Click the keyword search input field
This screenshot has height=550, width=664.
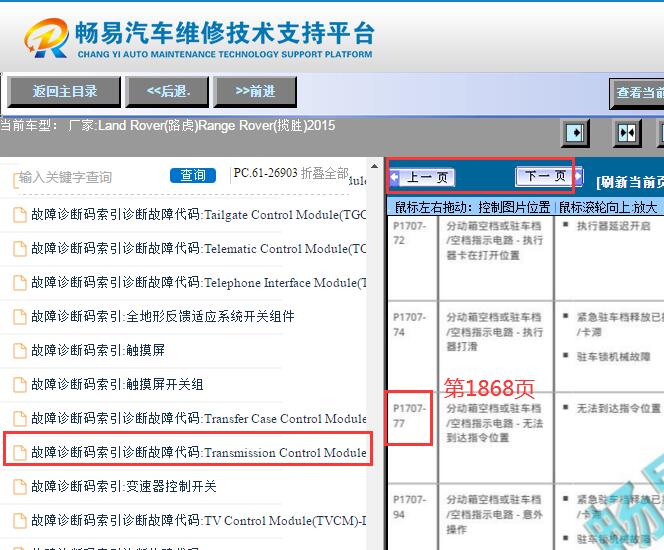tap(89, 177)
